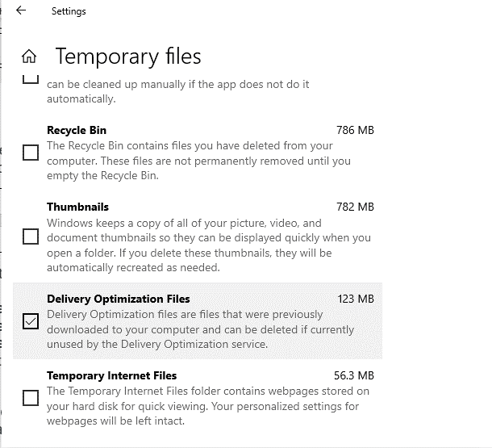Viewport: 492px width, 448px height.
Task: Go back using the arrow icon
Action: 21,10
